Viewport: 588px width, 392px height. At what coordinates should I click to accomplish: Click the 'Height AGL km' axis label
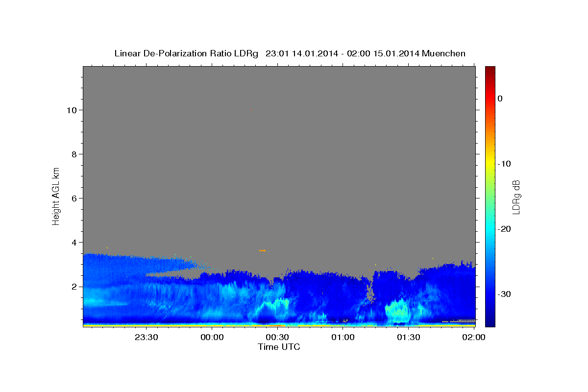point(56,196)
